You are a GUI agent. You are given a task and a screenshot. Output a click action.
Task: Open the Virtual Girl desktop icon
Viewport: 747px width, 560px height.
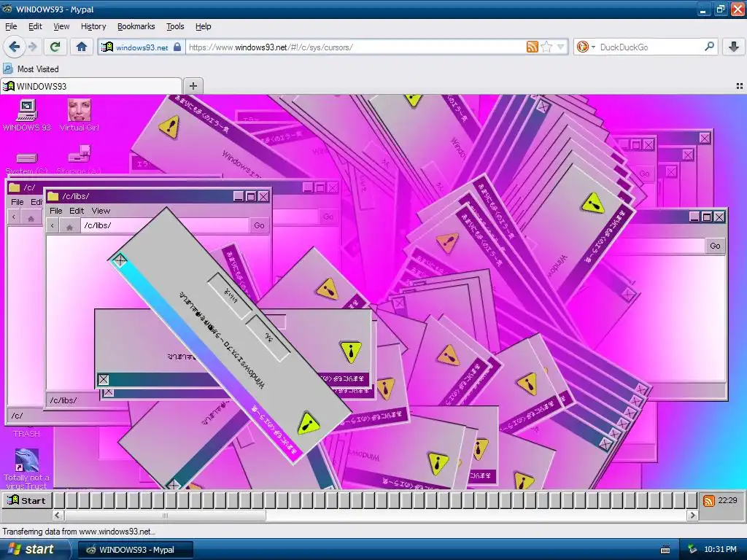pos(79,115)
